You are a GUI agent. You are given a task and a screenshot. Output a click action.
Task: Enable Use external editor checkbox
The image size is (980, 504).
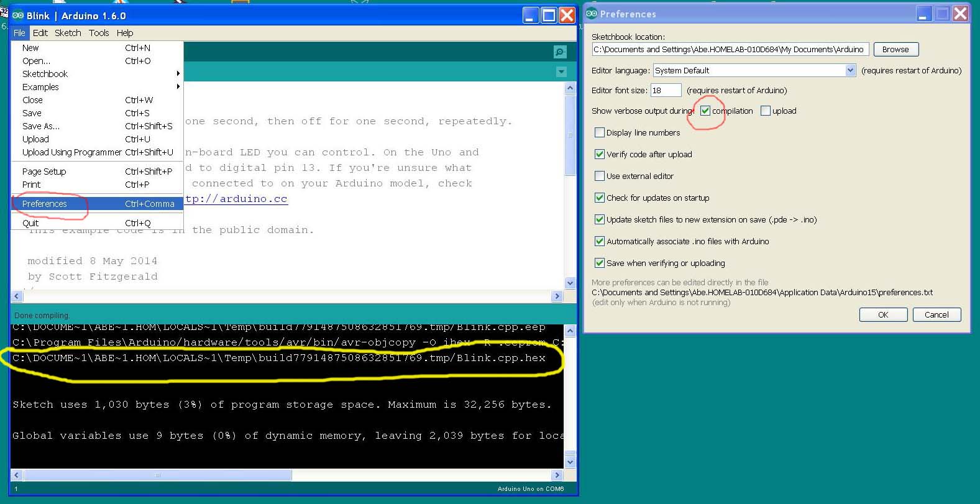point(600,176)
